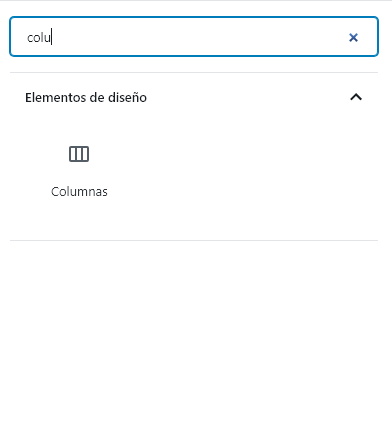Reset the block search field

coord(353,37)
